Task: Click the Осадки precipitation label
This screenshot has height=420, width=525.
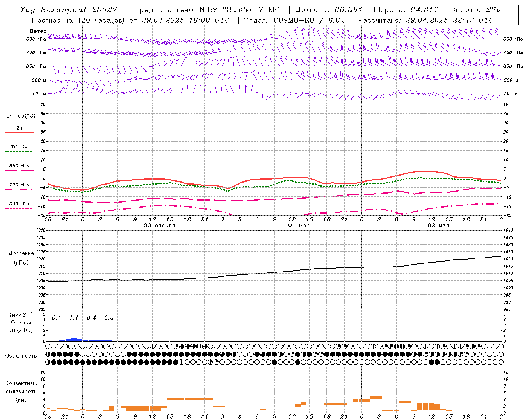Action: click(21, 322)
